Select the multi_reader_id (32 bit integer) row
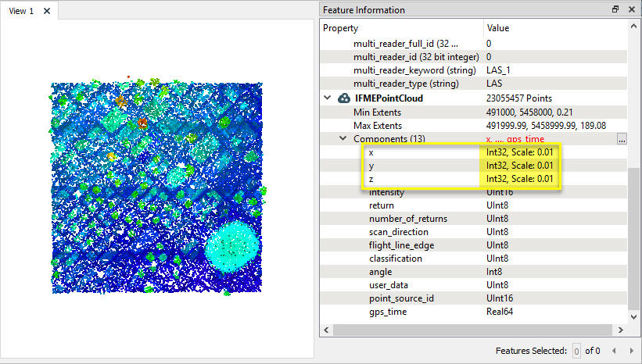This screenshot has height=364, width=642. click(473, 57)
